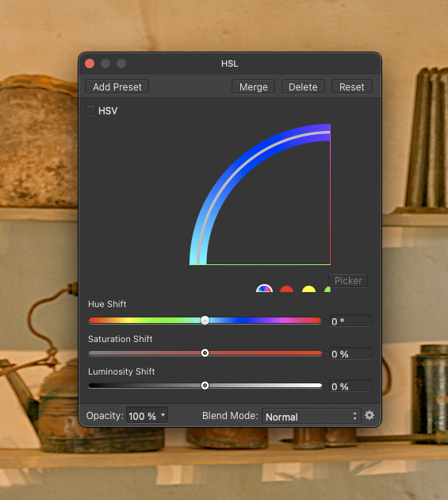
Task: Open the gear settings icon near Blend Mode
Action: pos(370,415)
